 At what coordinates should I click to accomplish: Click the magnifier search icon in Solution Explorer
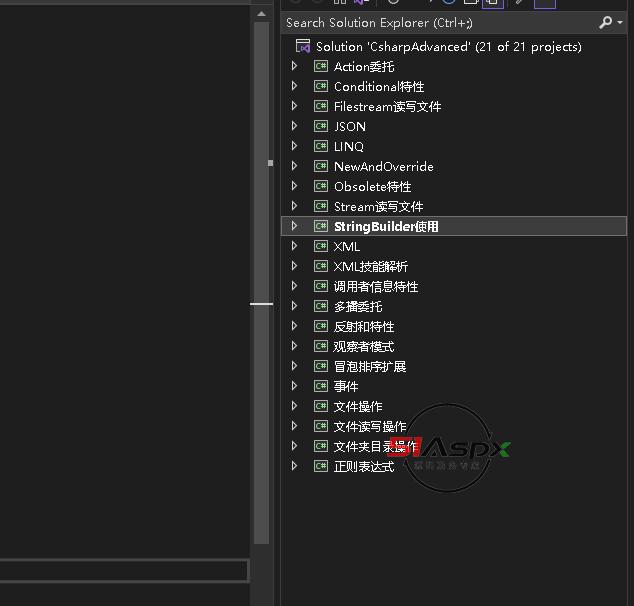pyautogui.click(x=605, y=22)
